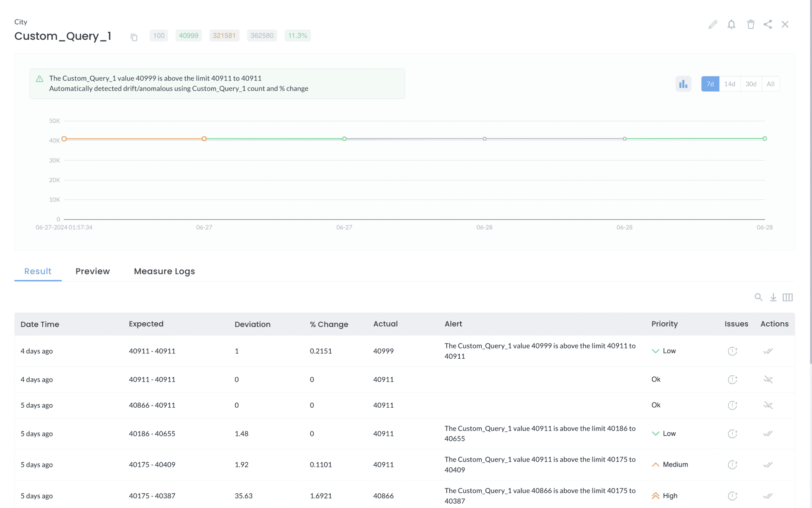Open the edit pencil icon for Custom_Query_1
The height and width of the screenshot is (508, 812).
(x=713, y=25)
